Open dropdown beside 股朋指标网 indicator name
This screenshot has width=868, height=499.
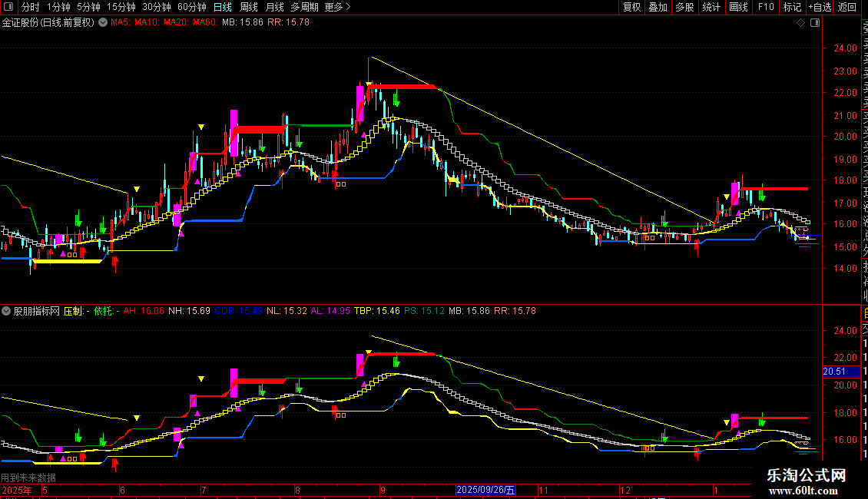click(x=7, y=312)
